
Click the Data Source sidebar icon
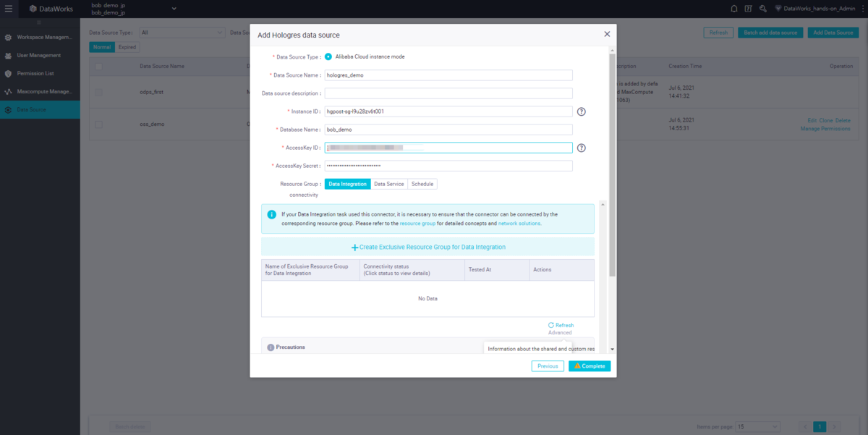pos(8,110)
